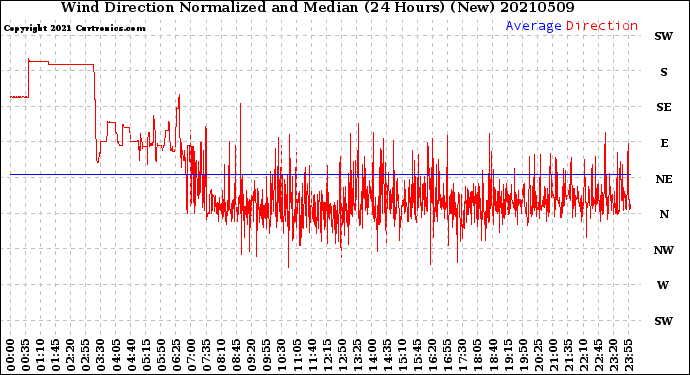This screenshot has height=375, width=690.
Task: Click the 04:40 time axis label
Action: (x=131, y=355)
